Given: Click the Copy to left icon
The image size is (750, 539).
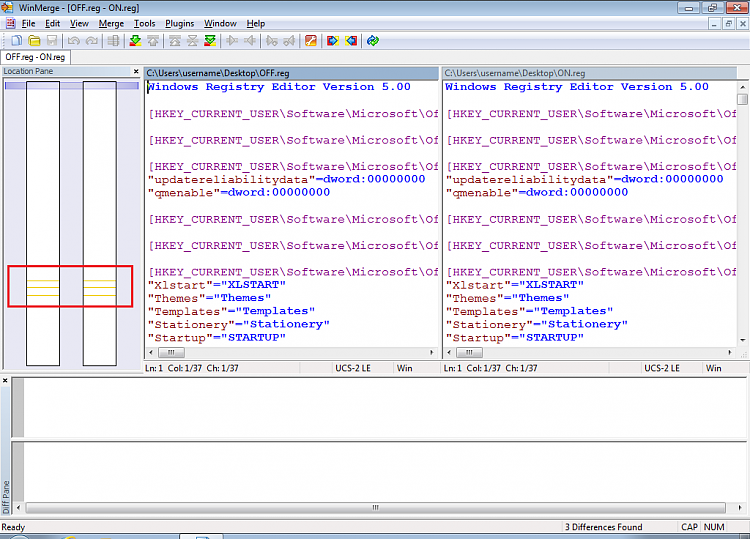Looking at the screenshot, I should (250, 41).
